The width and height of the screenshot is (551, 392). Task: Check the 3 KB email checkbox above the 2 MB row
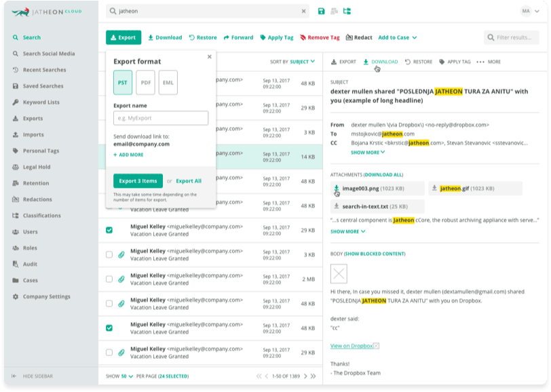click(109, 254)
